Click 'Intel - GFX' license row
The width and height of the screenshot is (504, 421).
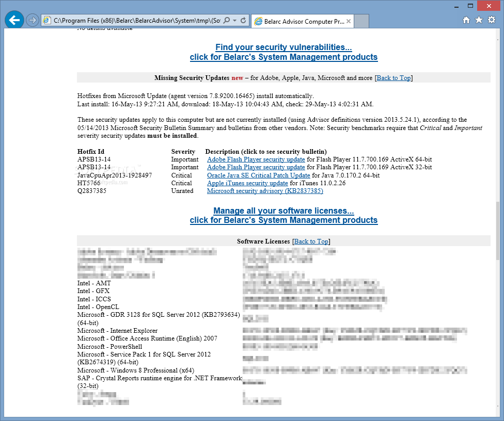93,290
